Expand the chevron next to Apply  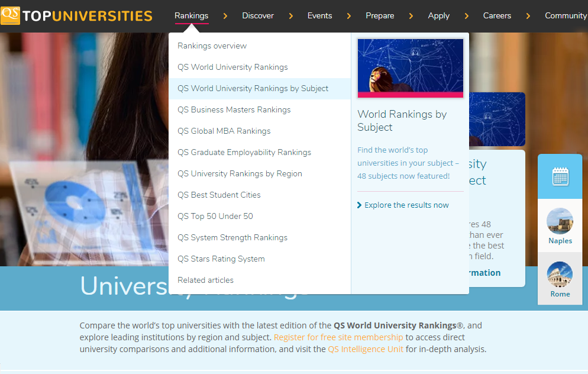point(467,16)
